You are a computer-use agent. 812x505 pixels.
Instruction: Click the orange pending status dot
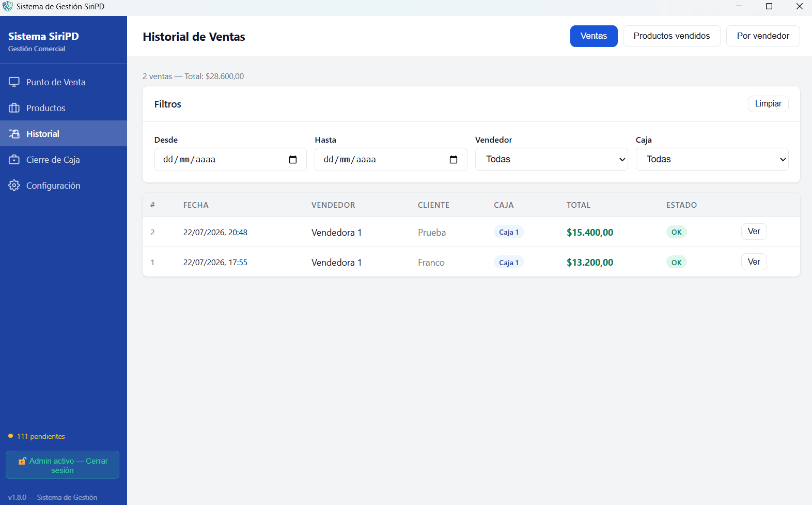10,436
